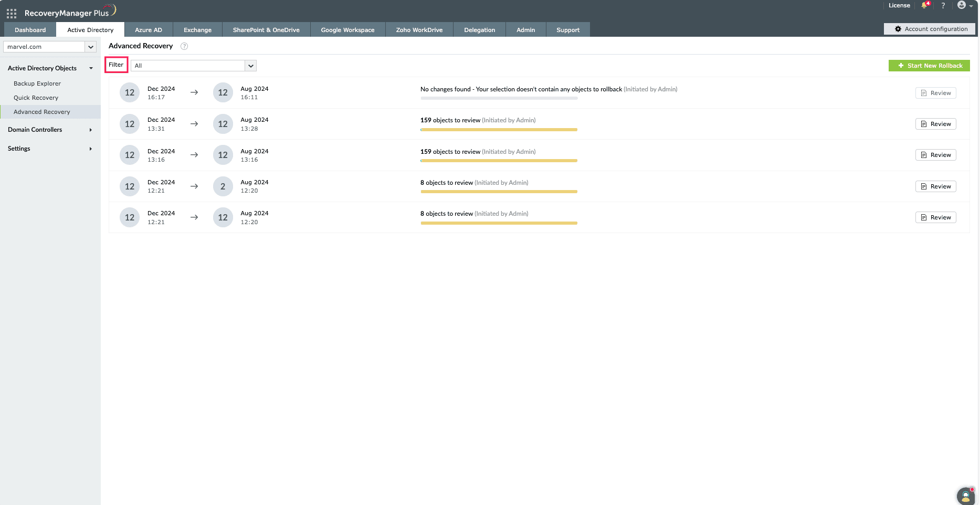Image resolution: width=980 pixels, height=505 pixels.
Task: Click the date circle showing 2
Action: coord(223,186)
